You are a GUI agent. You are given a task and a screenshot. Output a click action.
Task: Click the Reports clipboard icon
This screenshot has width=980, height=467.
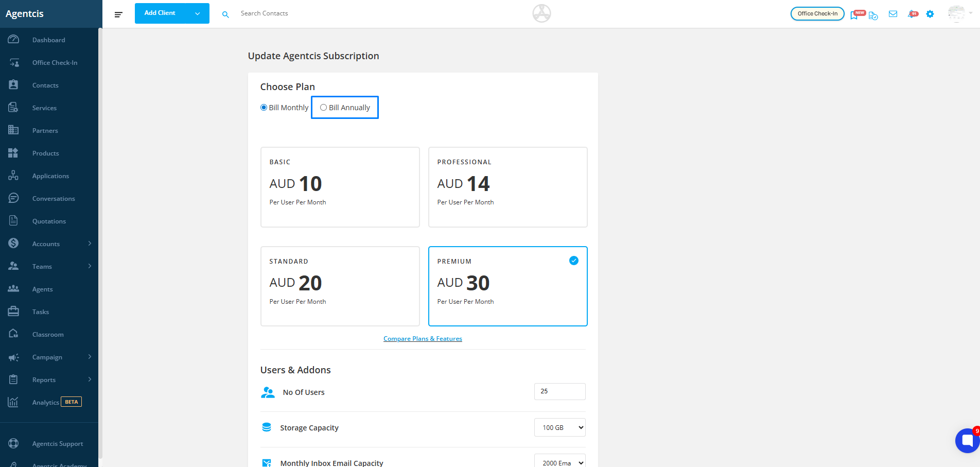point(13,379)
